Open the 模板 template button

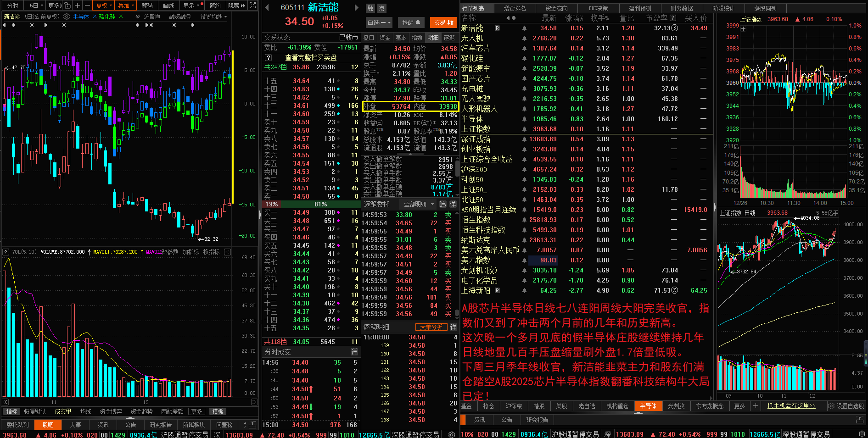(218, 411)
